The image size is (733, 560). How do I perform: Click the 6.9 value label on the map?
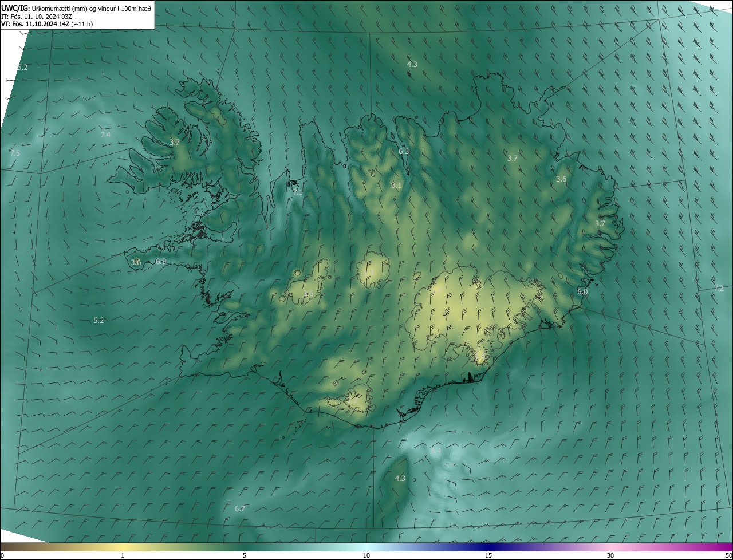161,261
